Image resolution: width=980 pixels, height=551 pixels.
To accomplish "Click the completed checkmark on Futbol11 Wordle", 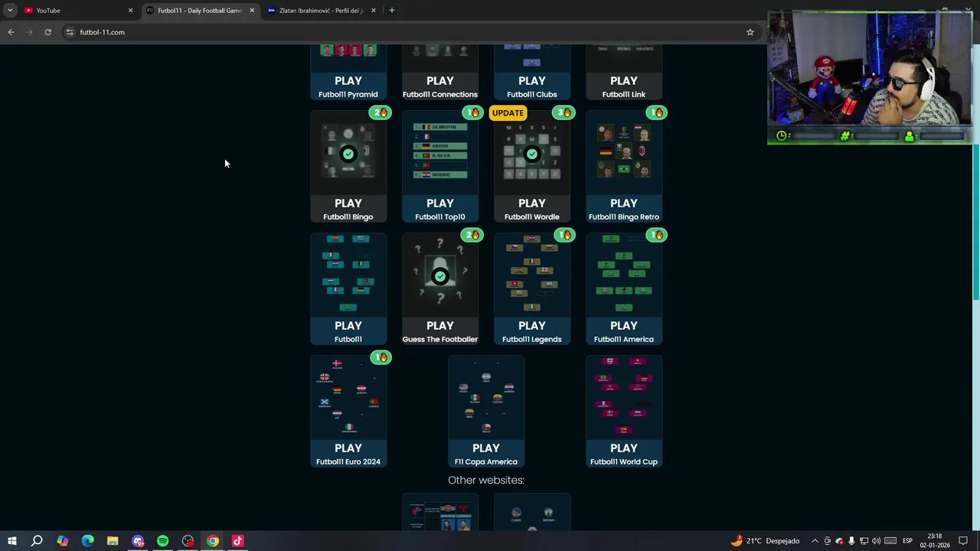I will (532, 154).
